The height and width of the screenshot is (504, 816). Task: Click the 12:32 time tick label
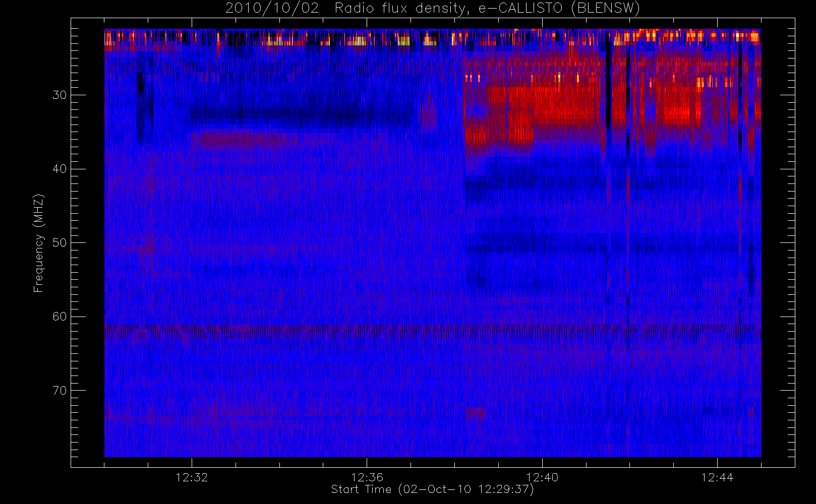click(192, 477)
